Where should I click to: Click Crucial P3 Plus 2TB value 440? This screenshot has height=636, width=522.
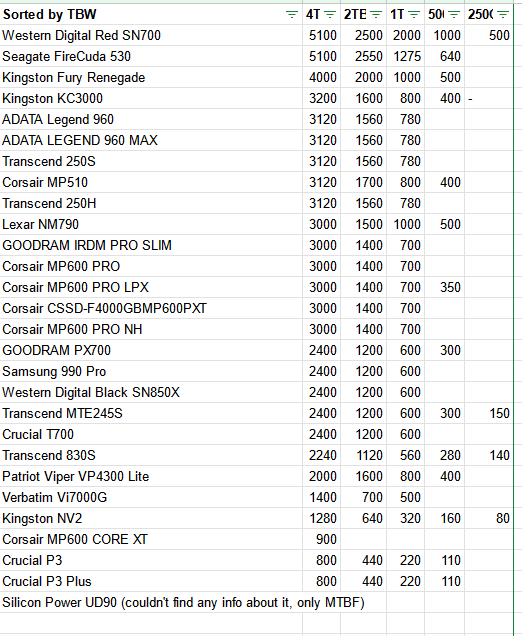coord(363,581)
